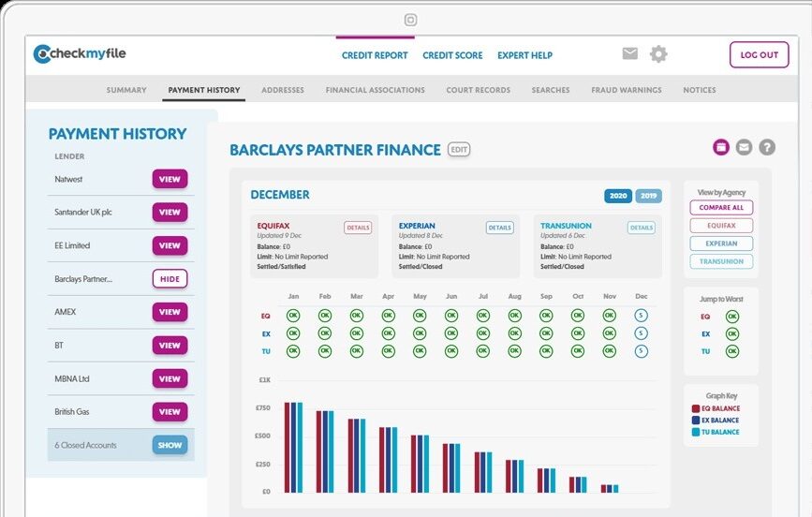Viewport: 812px width, 517px height.
Task: Select Equifax agency view
Action: (721, 226)
